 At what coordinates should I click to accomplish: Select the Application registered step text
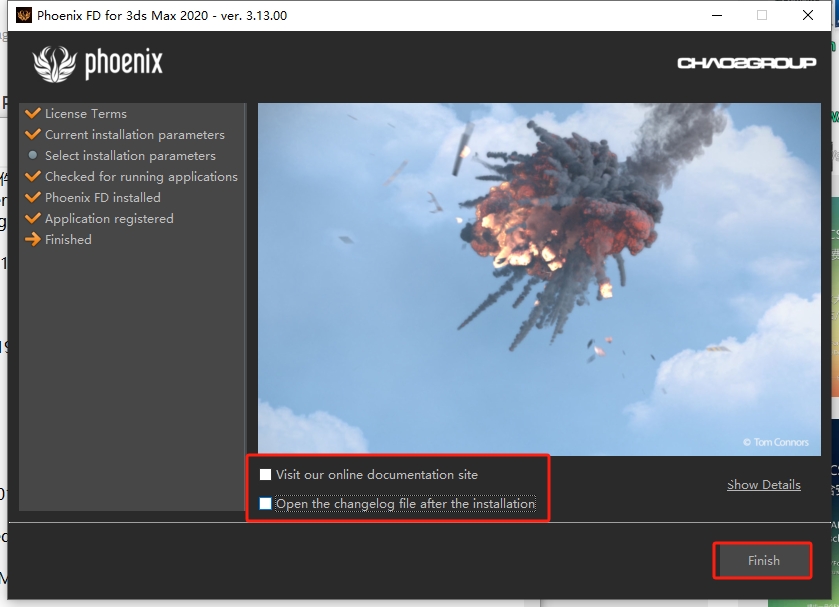tap(109, 218)
